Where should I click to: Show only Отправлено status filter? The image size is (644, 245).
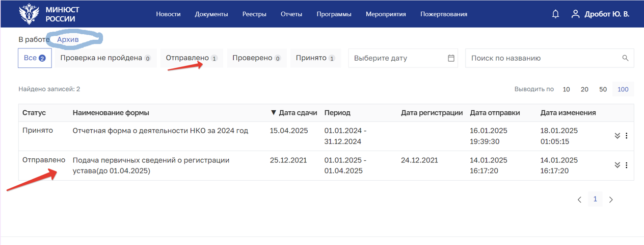click(192, 58)
